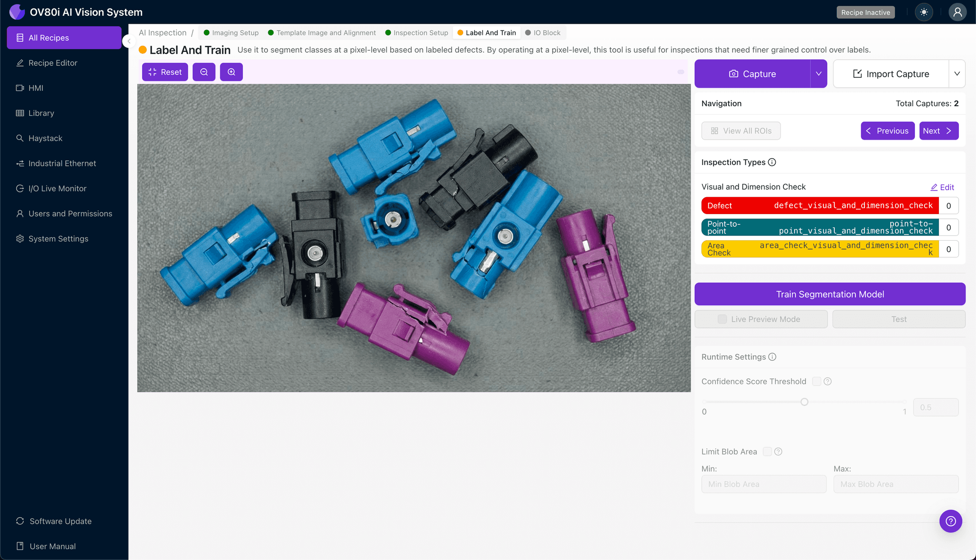Switch to the Inspection Setup tab
The width and height of the screenshot is (976, 560).
pos(417,33)
